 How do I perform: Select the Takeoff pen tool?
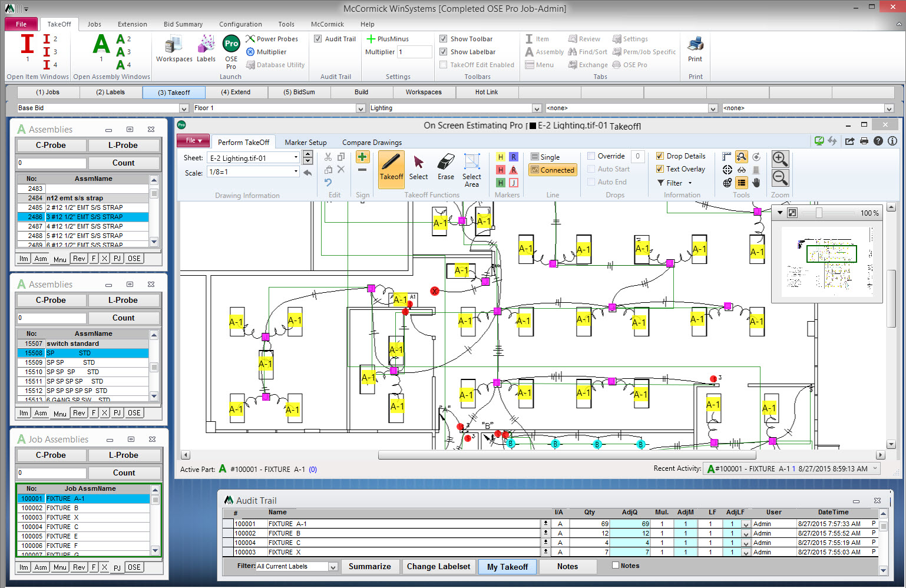391,170
